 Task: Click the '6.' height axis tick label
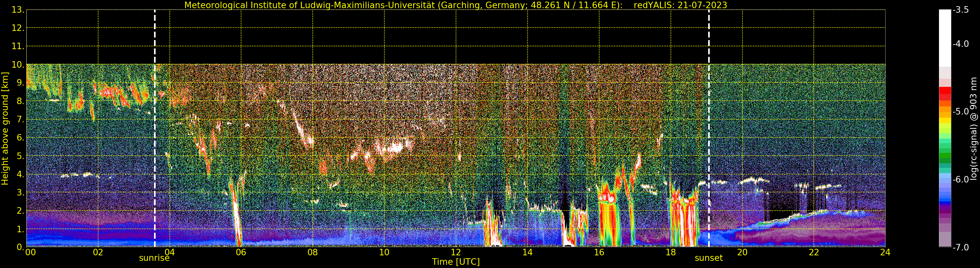[x=21, y=138]
